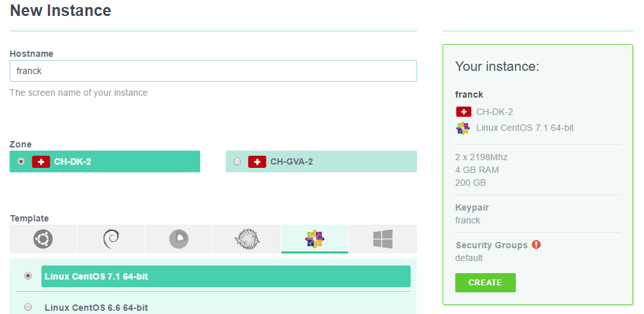
Task: Choose Linux CentOS 6.6 64-bit radio button
Action: (x=28, y=307)
